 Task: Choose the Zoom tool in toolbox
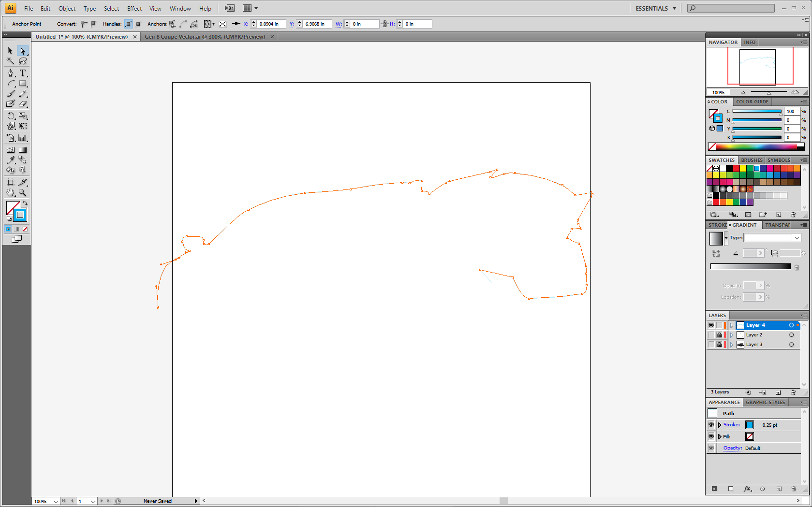pos(23,192)
